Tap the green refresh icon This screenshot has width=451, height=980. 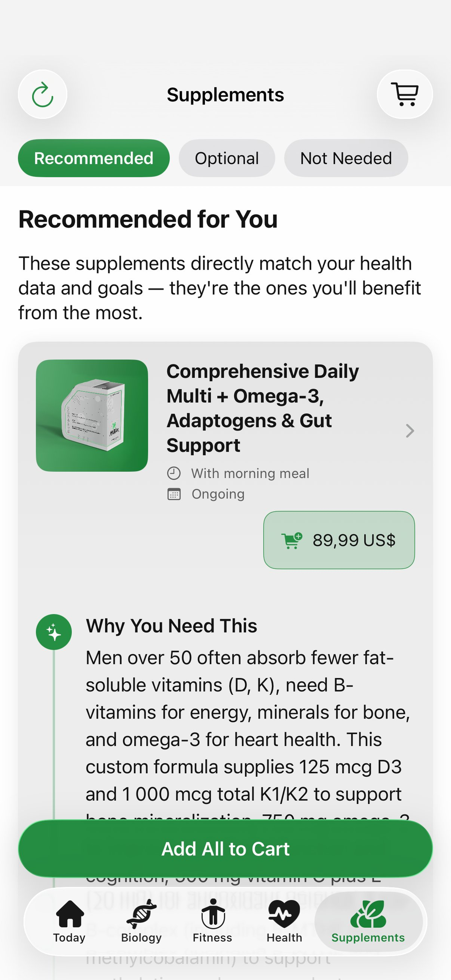(x=43, y=94)
